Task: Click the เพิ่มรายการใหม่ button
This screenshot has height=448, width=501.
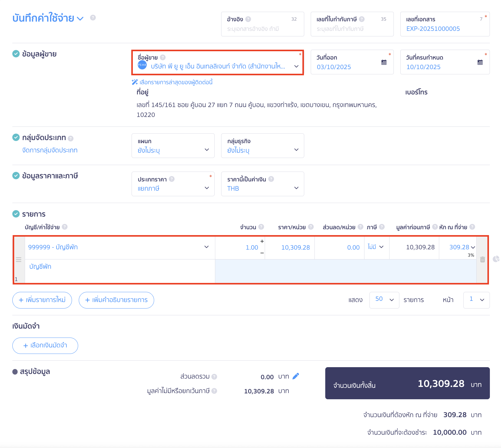Action: (x=42, y=300)
